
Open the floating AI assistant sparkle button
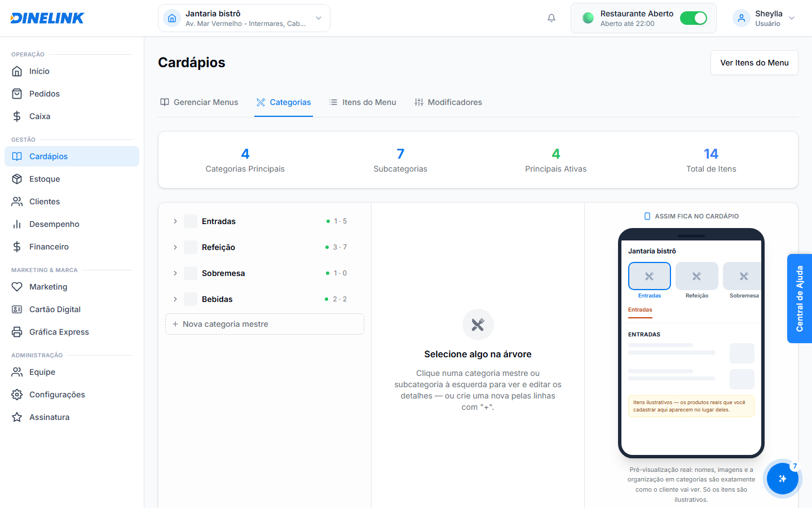pyautogui.click(x=783, y=479)
